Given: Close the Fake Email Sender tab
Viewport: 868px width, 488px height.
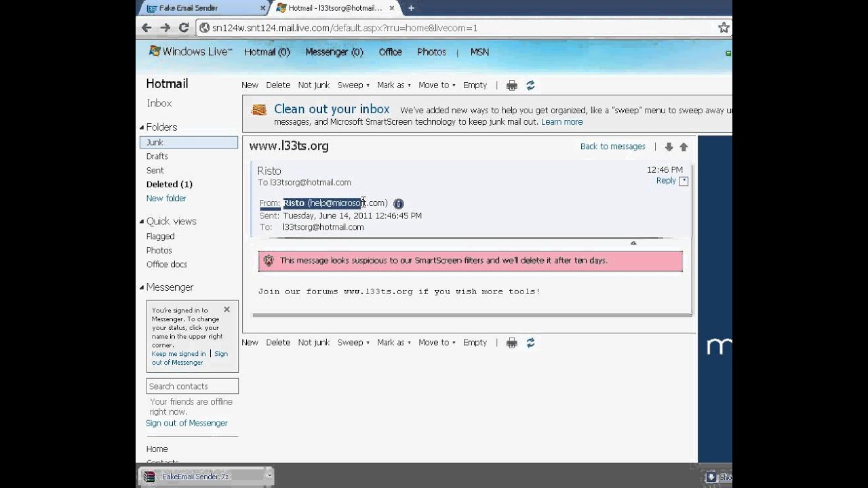Looking at the screenshot, I should (x=263, y=8).
